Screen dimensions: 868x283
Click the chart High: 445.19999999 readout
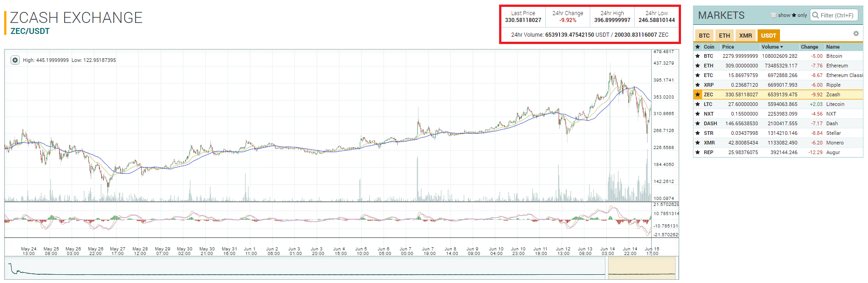(46, 60)
